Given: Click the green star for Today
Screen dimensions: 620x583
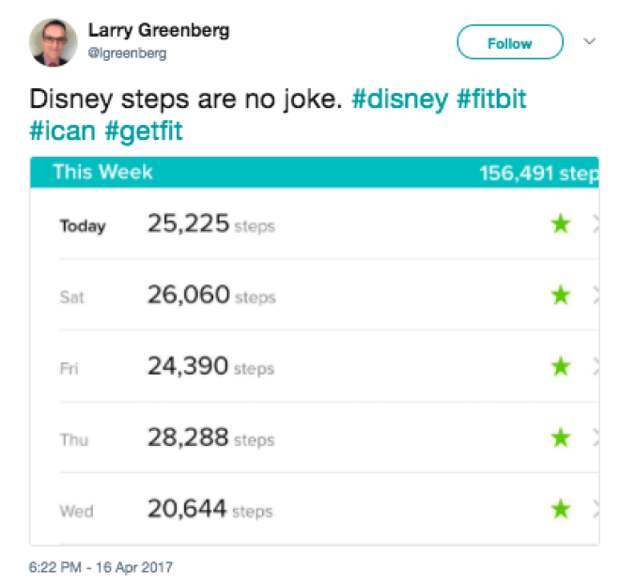Looking at the screenshot, I should pyautogui.click(x=561, y=224).
